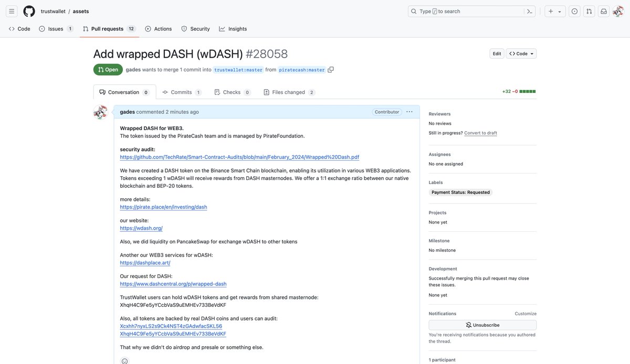Screen dimensions: 630x364
Task: Click the +32 −0 diffstat indicator
Action: pyautogui.click(x=519, y=91)
